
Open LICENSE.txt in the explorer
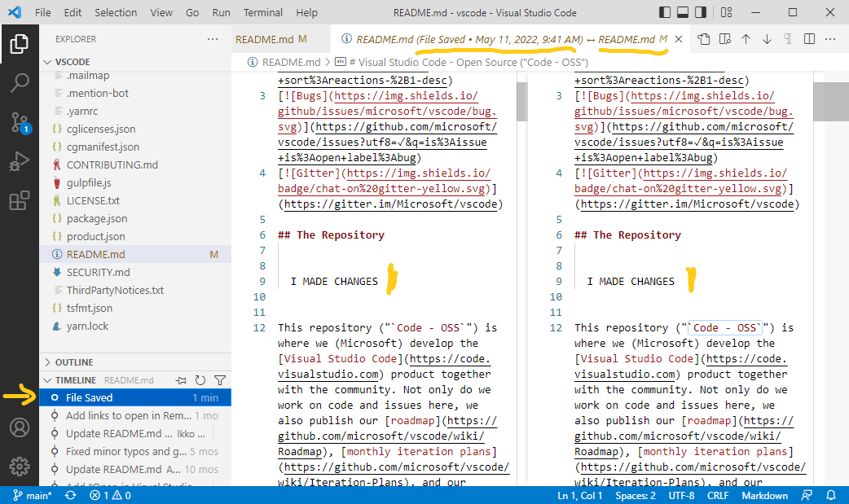[93, 200]
